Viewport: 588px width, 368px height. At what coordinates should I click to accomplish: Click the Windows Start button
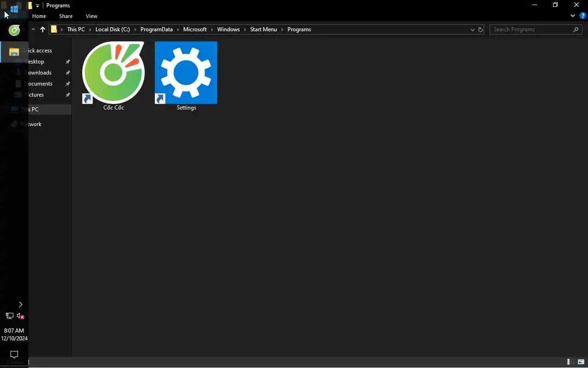(x=14, y=9)
